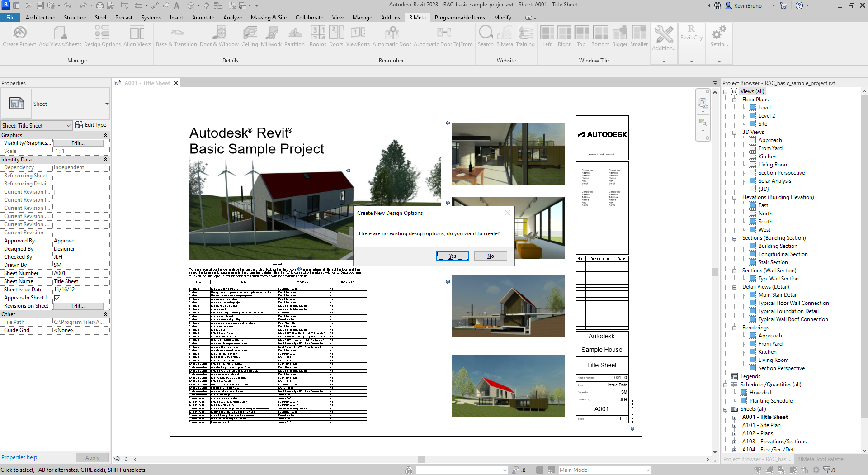Open the Architecture ribbon tab
The height and width of the screenshot is (475, 868).
41,18
